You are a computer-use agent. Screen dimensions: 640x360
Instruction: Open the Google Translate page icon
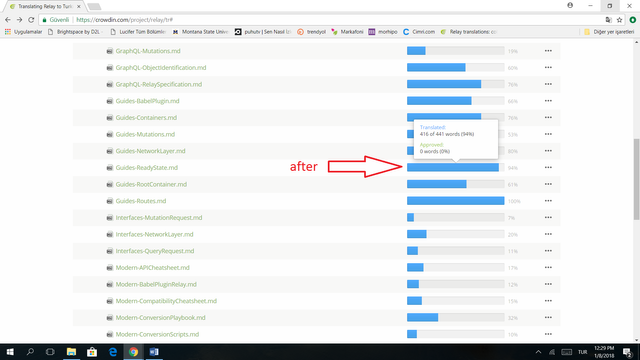pyautogui.click(x=609, y=20)
